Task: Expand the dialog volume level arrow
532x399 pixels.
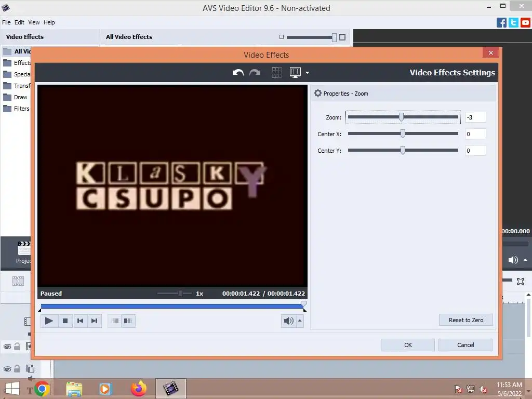Action: pyautogui.click(x=300, y=321)
